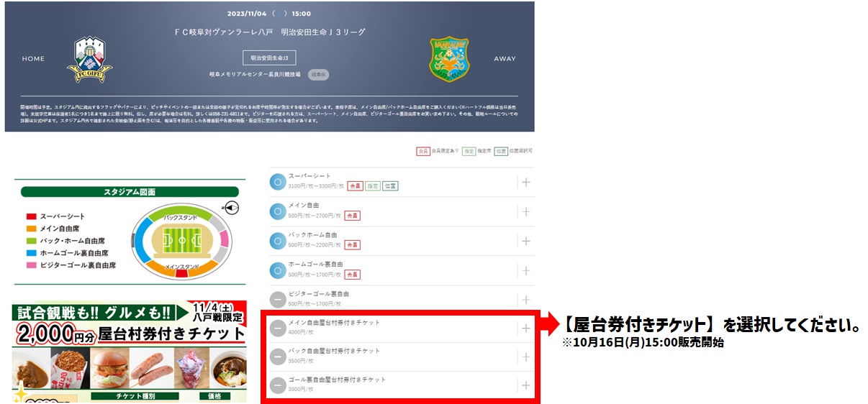Click the grey minus icon for ビジターゴール裏自由
Screen dimensions: 868x404
point(278,300)
